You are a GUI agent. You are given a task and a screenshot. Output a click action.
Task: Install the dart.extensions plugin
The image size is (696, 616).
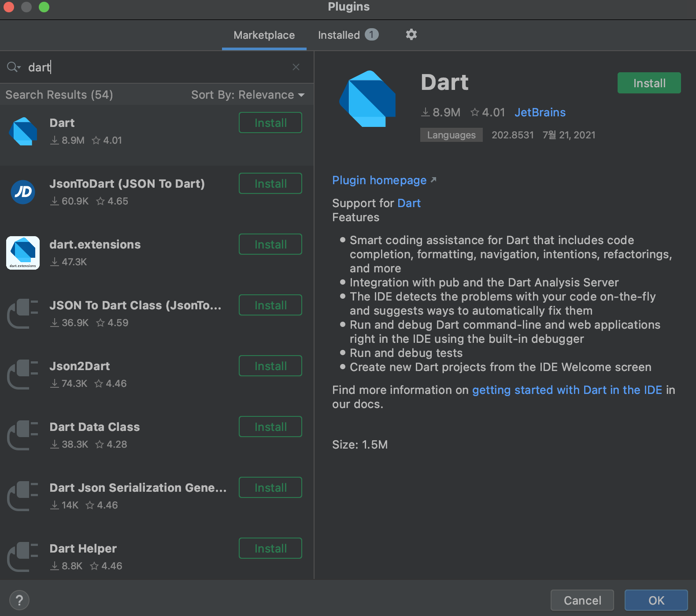click(x=270, y=244)
